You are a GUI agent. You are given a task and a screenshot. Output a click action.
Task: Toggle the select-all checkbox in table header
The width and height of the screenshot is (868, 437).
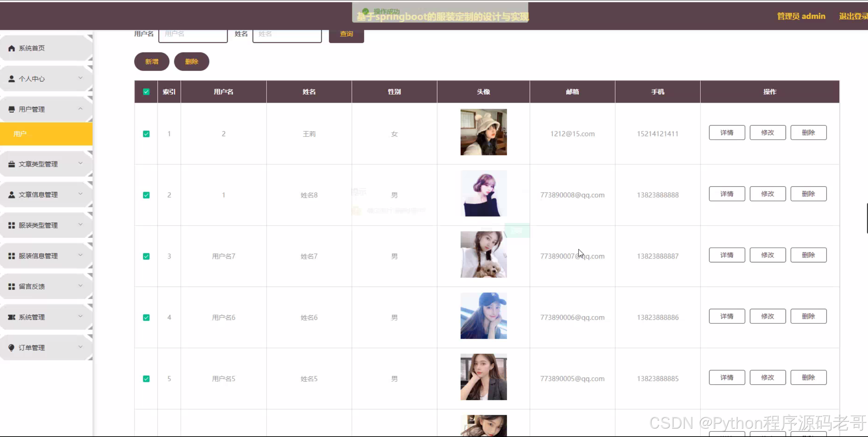[x=146, y=92]
